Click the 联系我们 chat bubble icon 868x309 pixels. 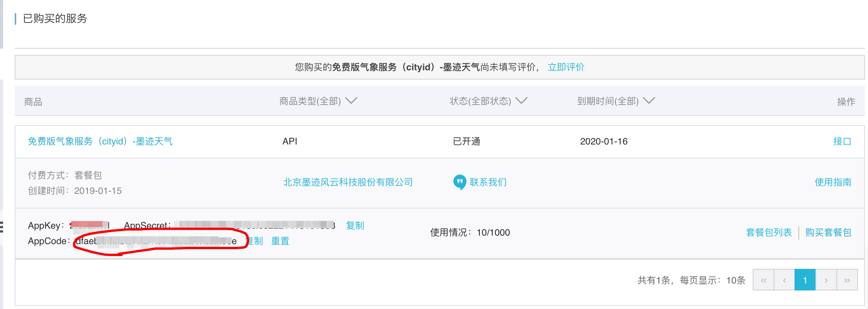pyautogui.click(x=460, y=182)
